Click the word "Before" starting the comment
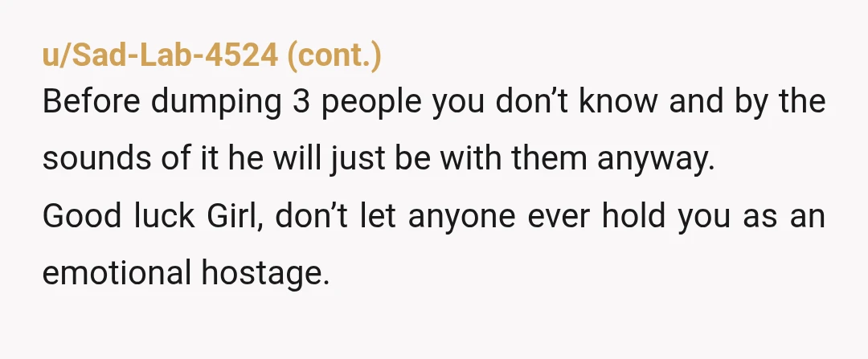 tap(92, 101)
